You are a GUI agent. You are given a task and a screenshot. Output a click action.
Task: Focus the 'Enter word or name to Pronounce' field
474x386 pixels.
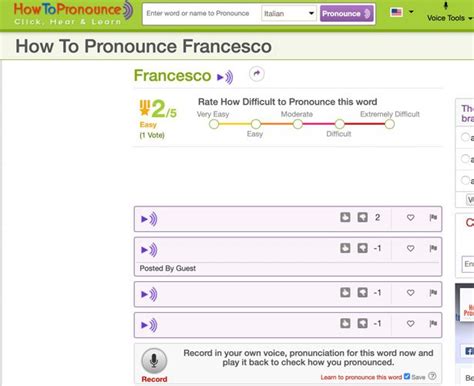tap(201, 14)
